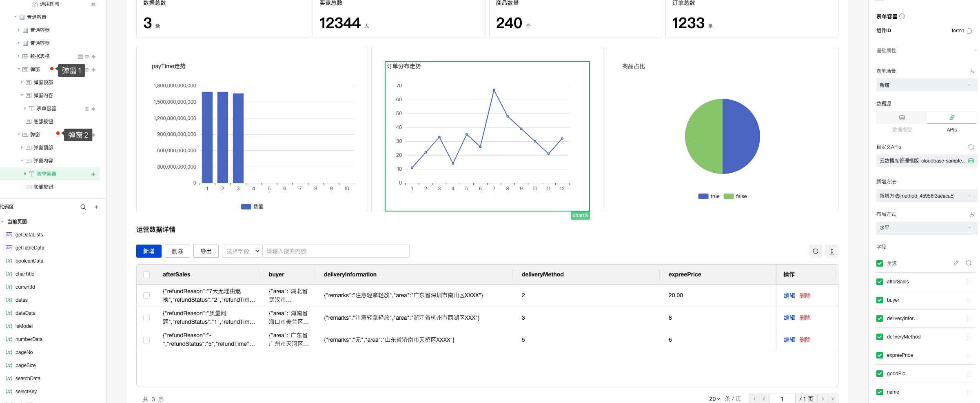
Task: Toggle the green false legend swatch
Action: [x=729, y=196]
